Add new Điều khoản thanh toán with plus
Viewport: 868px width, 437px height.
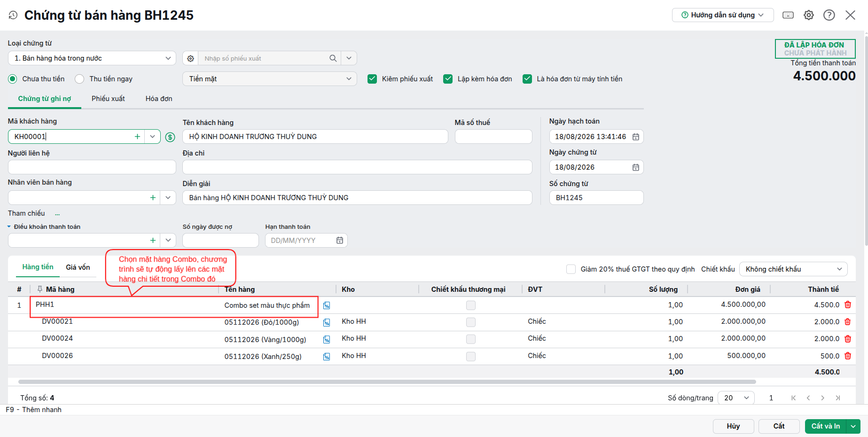153,241
